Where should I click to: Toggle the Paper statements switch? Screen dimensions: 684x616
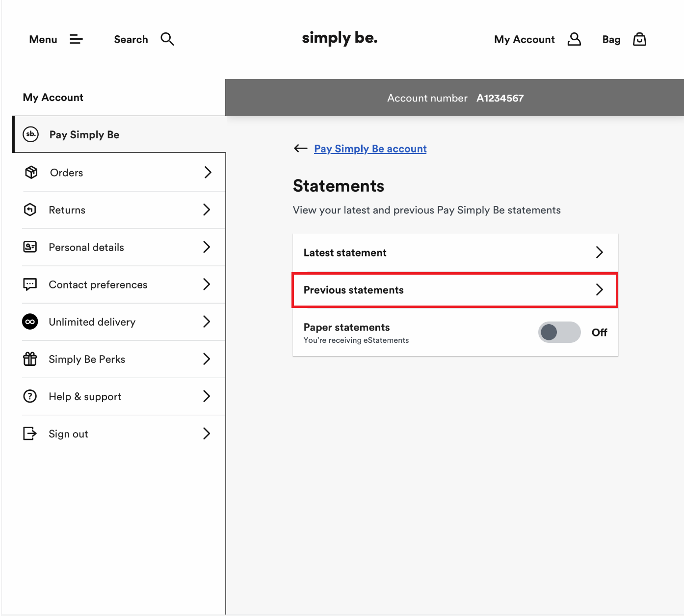pyautogui.click(x=559, y=332)
